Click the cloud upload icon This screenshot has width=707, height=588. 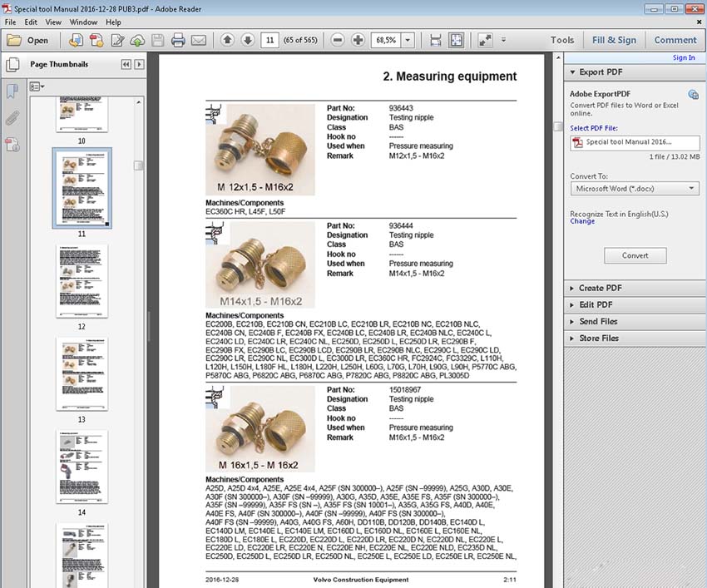[x=137, y=41]
